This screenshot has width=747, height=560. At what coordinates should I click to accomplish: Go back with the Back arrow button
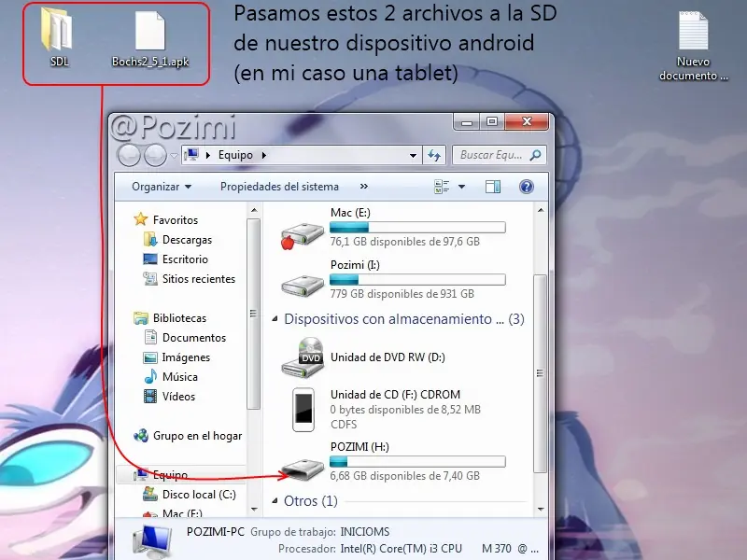(129, 155)
